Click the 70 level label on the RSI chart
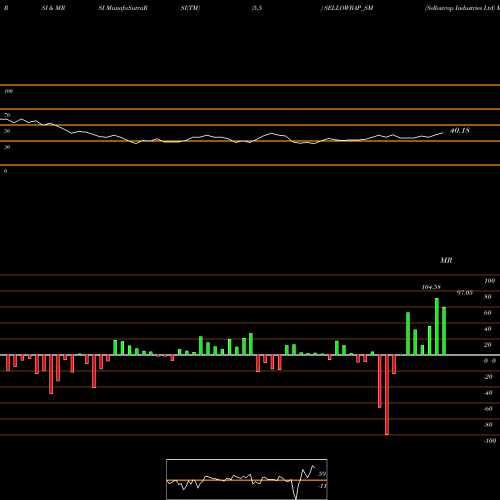The image size is (500, 500). point(7,115)
